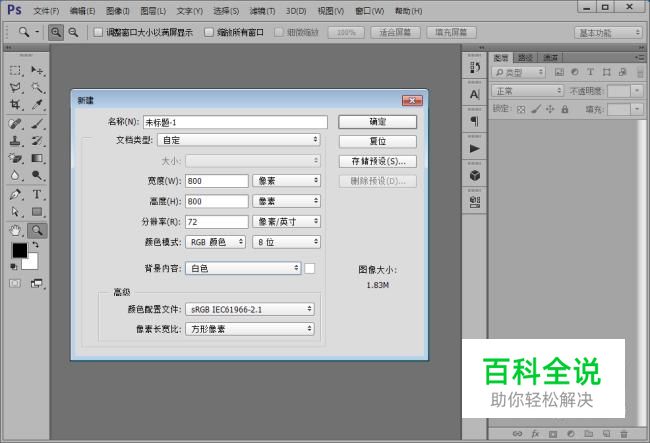
Task: Open the bit depth dropdown 8 位
Action: [286, 242]
